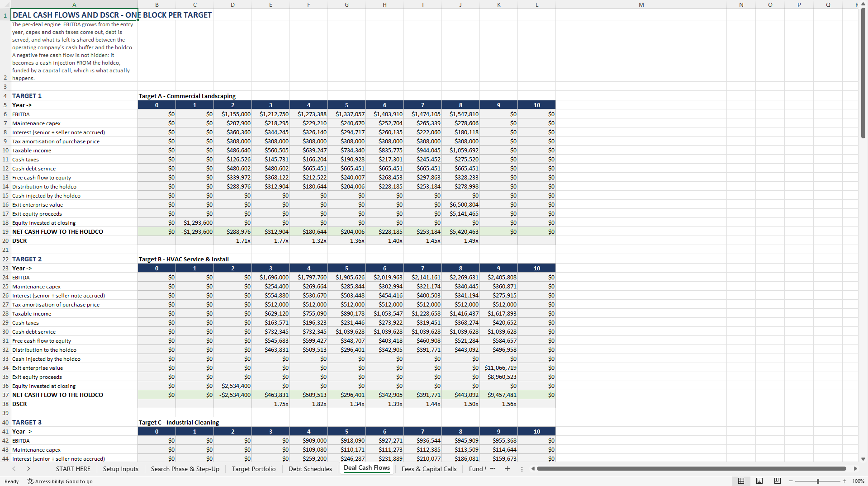Viewport: 868px width, 486px height.
Task: Select column A header
Action: point(74,5)
